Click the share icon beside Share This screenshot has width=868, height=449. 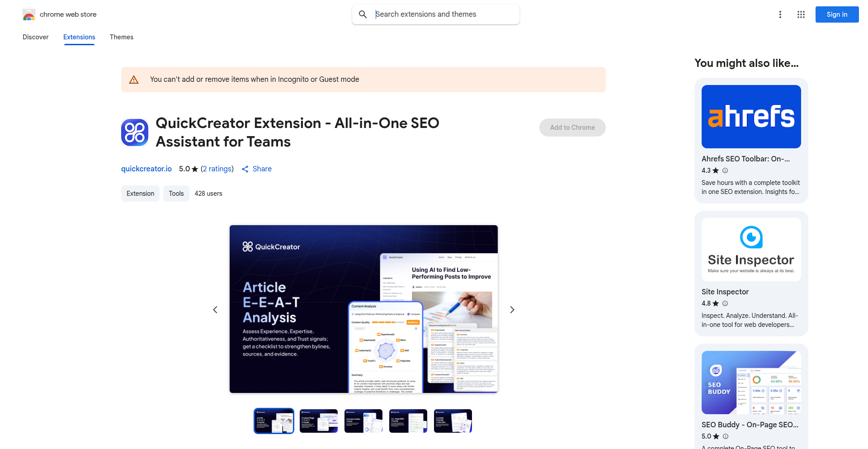[245, 169]
